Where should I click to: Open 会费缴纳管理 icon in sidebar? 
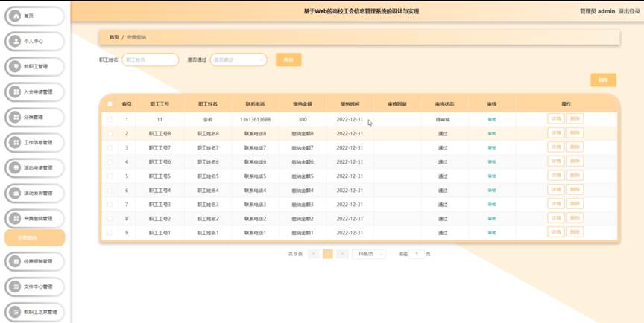click(15, 219)
